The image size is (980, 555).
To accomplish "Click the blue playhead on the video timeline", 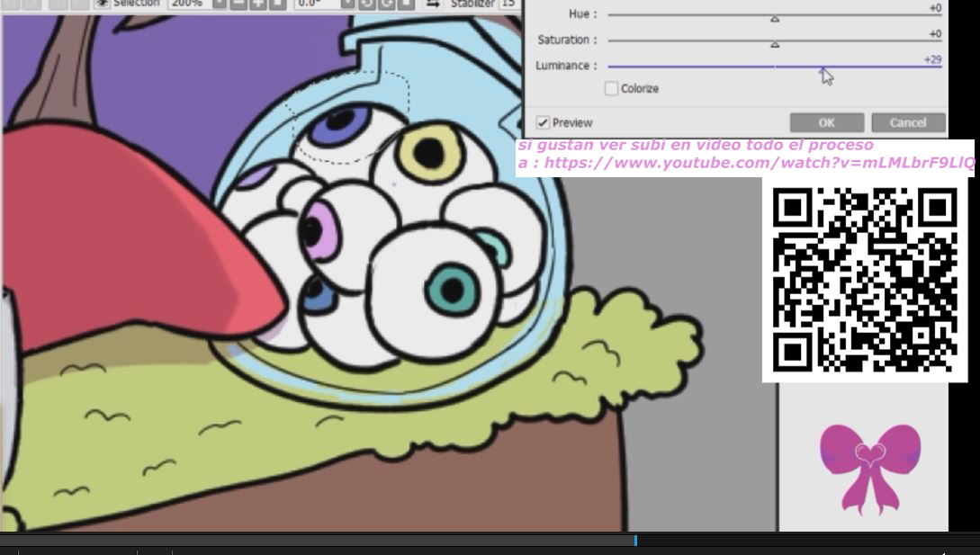I will click(x=635, y=541).
